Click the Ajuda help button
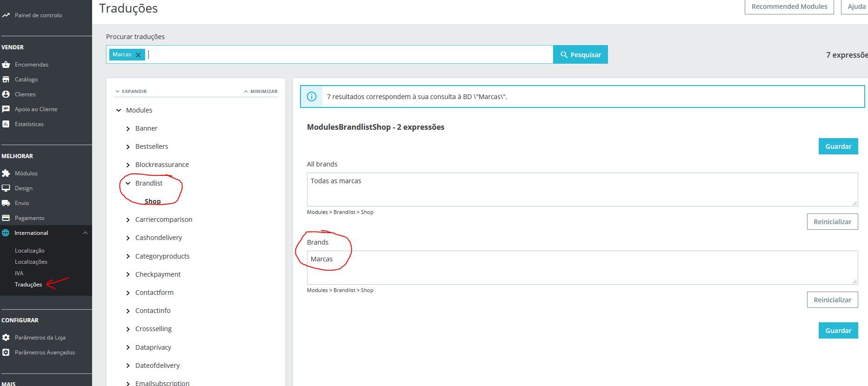The image size is (868, 386). point(855,7)
